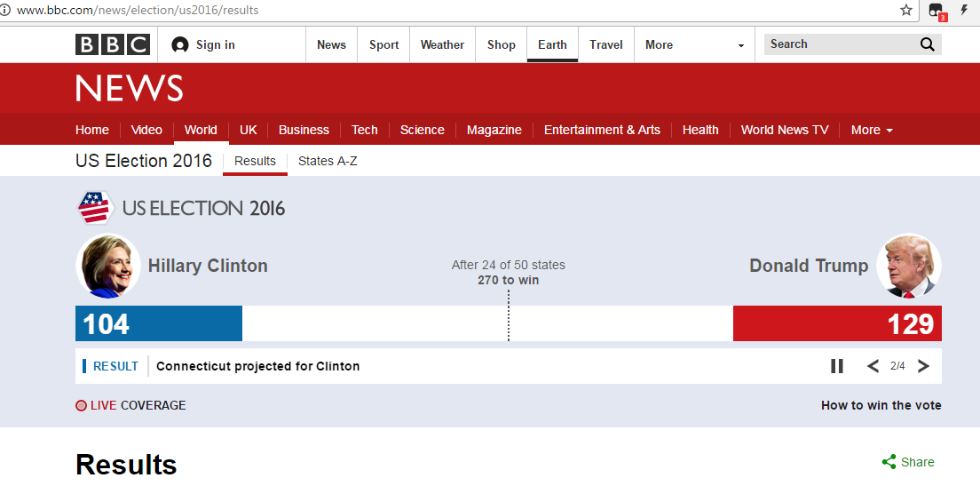Viewport: 980px width, 494px height.
Task: Open the Tech news section
Action: pyautogui.click(x=364, y=130)
